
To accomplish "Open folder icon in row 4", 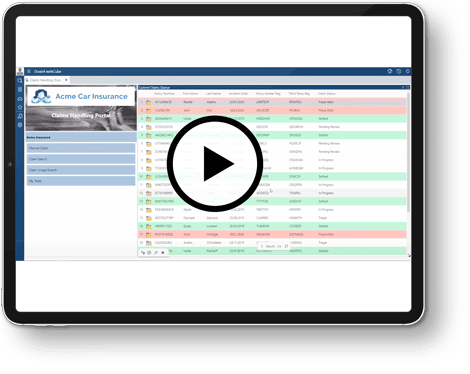I will pos(149,127).
